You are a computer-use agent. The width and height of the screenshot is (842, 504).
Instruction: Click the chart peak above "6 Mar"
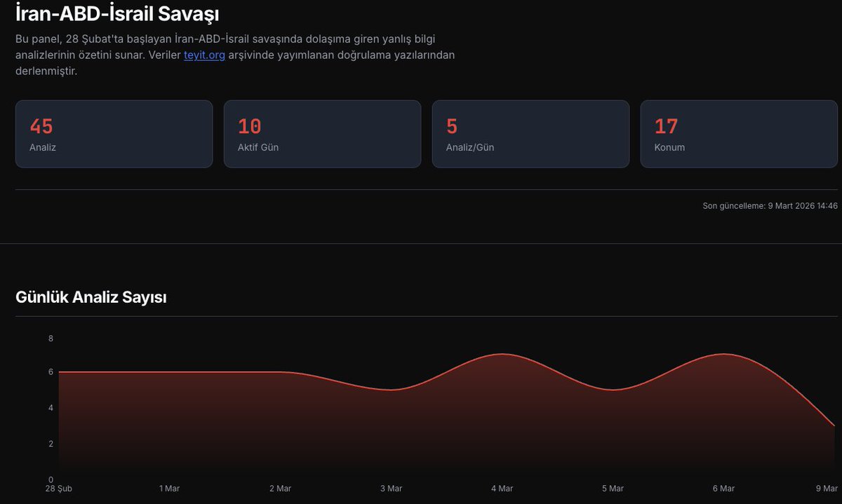pos(723,355)
